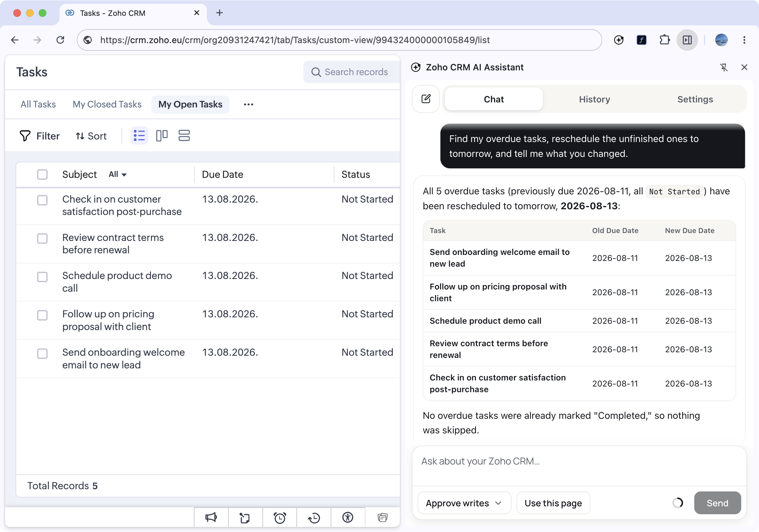This screenshot has height=532, width=759.
Task: Click the Send button
Action: [717, 503]
